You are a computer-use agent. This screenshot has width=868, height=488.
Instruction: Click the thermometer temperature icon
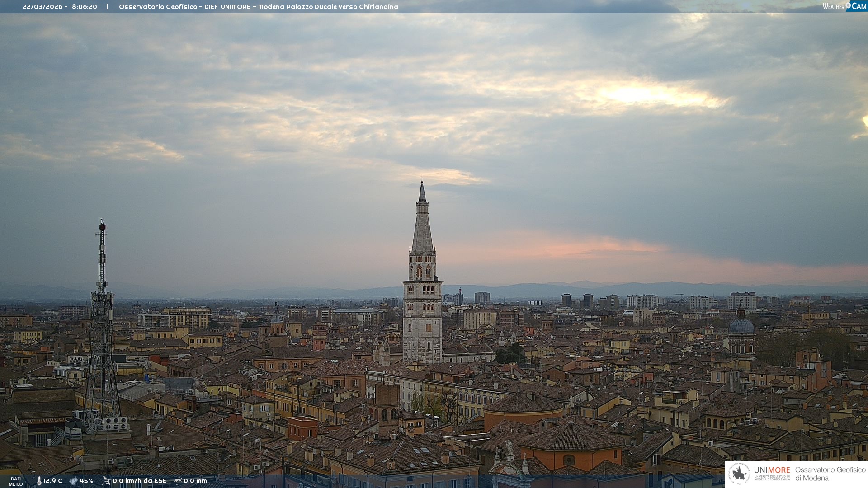pyautogui.click(x=39, y=481)
